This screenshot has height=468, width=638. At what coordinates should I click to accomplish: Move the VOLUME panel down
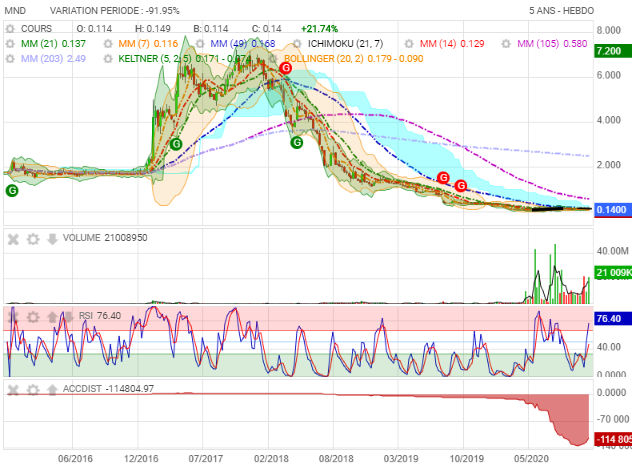[x=50, y=238]
